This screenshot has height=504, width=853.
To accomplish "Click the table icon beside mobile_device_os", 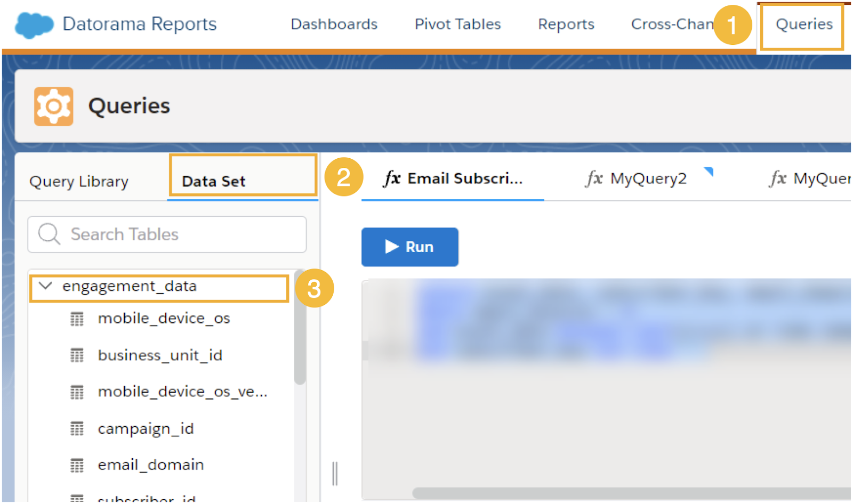I will (x=77, y=319).
